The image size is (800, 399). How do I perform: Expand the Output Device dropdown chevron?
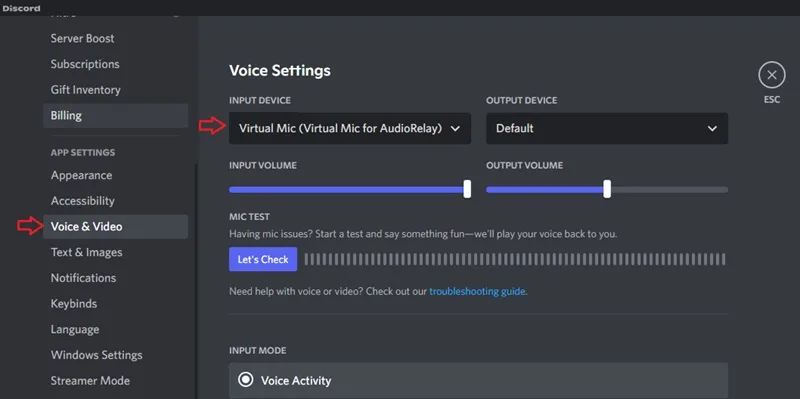tap(712, 129)
